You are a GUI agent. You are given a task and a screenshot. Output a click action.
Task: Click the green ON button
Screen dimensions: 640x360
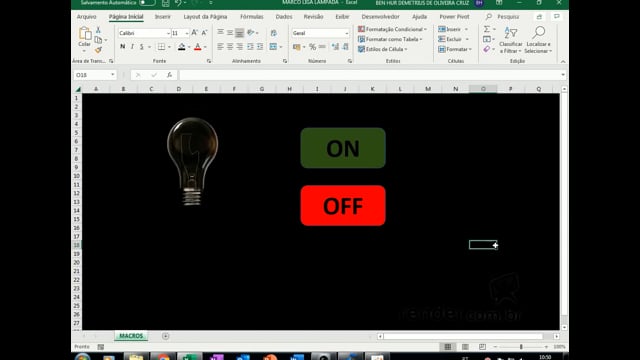(343, 148)
